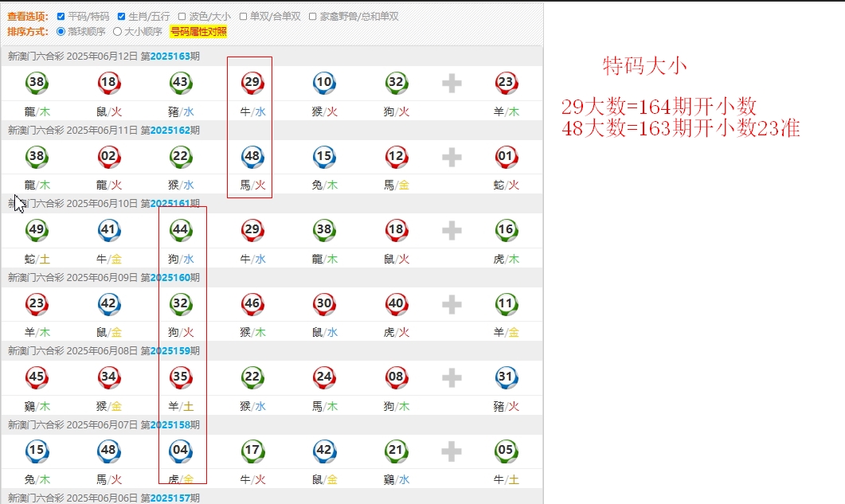Click 猴/火 label under ball 10

point(324,111)
